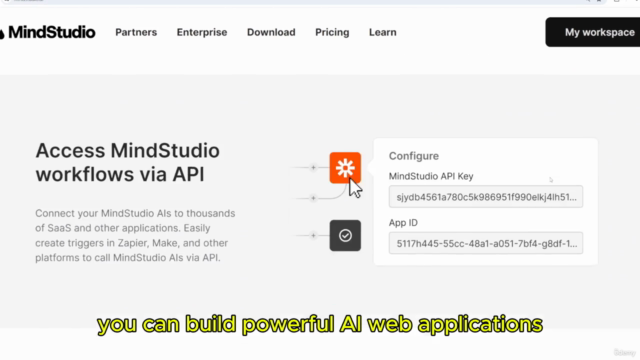Screen dimensions: 640x360
Task: Click the 'Configure' panel title
Action: click(x=413, y=156)
